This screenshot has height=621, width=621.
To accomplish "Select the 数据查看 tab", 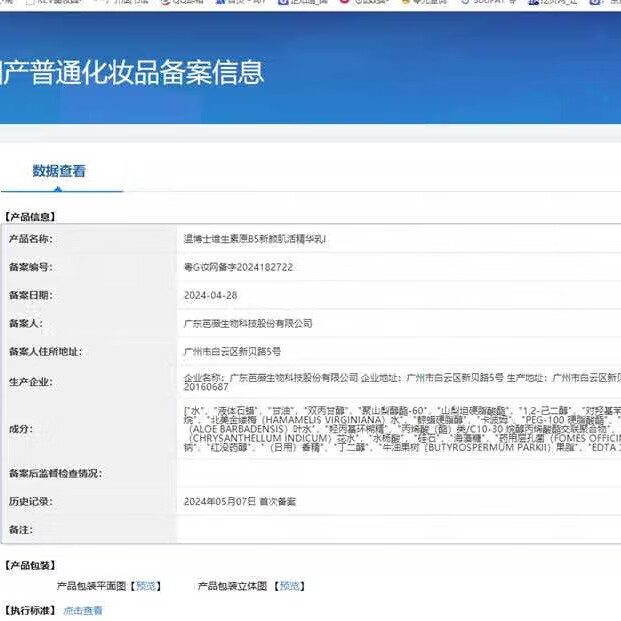I will (59, 171).
